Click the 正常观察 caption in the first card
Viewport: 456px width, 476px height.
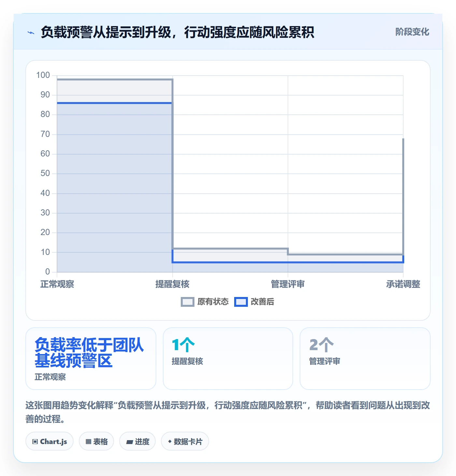click(50, 377)
